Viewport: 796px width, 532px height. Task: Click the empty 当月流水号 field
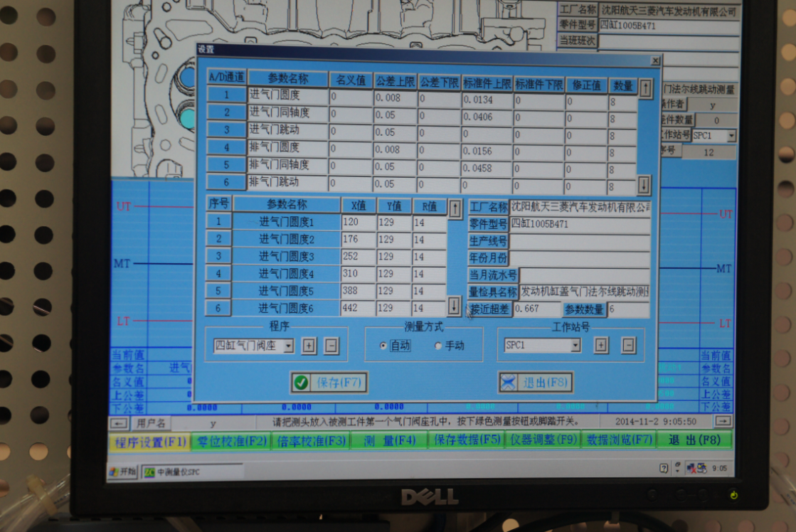coord(584,275)
